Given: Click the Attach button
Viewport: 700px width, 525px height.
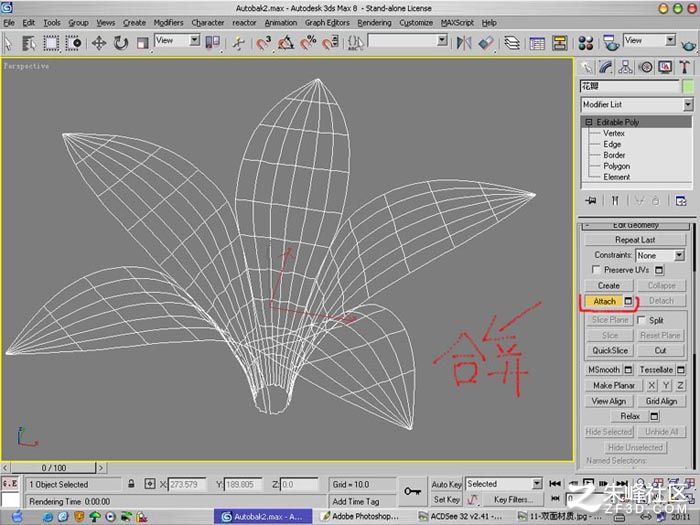Looking at the screenshot, I should coord(604,301).
